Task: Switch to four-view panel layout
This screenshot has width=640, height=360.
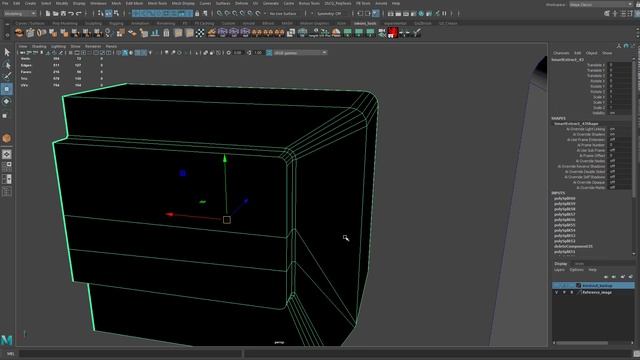Action: point(7,167)
